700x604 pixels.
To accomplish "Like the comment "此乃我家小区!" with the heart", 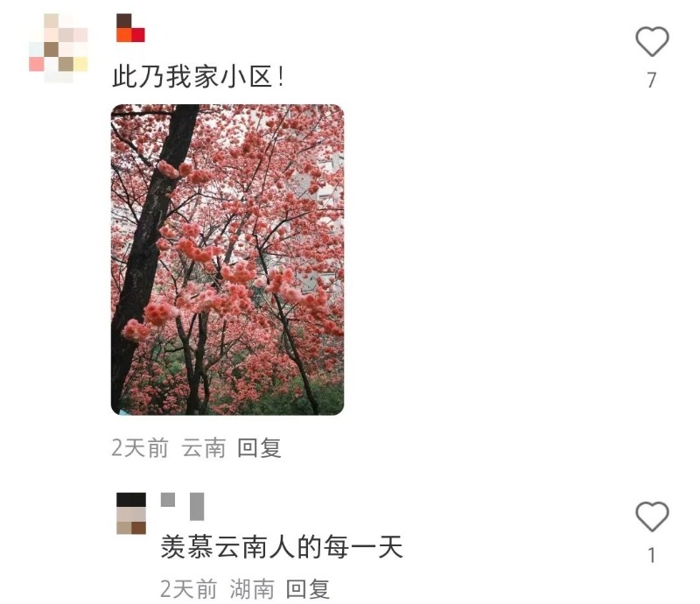I will (x=652, y=41).
